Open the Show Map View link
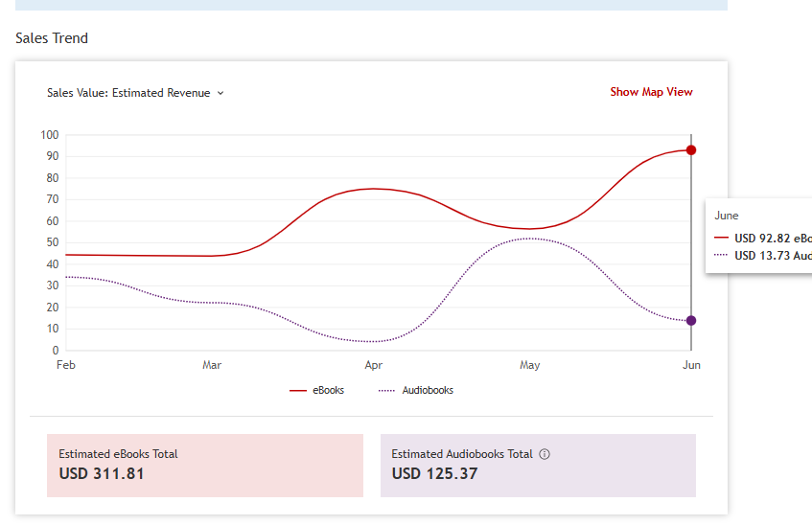 pyautogui.click(x=651, y=92)
